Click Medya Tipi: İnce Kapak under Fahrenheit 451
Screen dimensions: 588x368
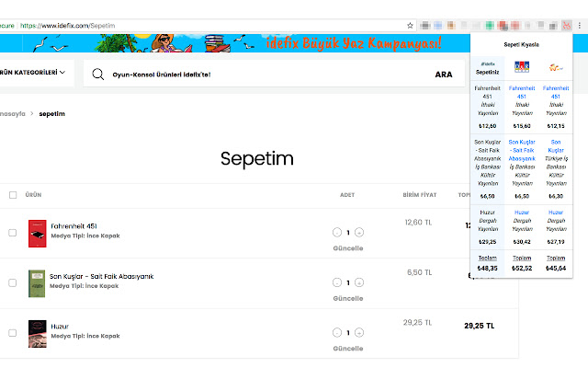[x=85, y=236]
